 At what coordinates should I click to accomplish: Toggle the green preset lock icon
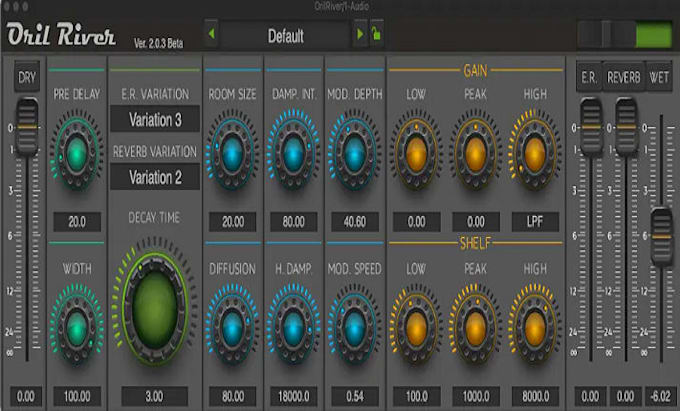[376, 34]
